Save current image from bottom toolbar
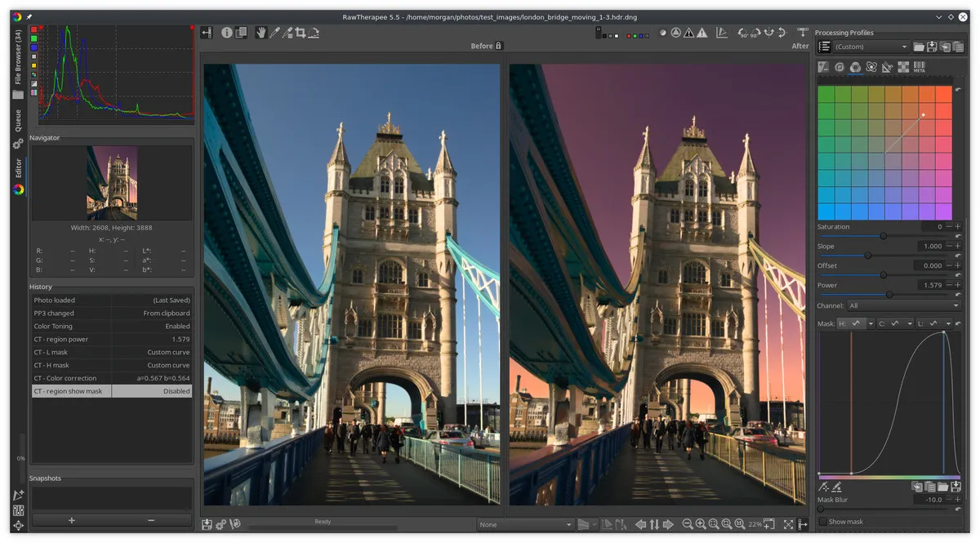This screenshot has height=543, width=980. tap(207, 524)
